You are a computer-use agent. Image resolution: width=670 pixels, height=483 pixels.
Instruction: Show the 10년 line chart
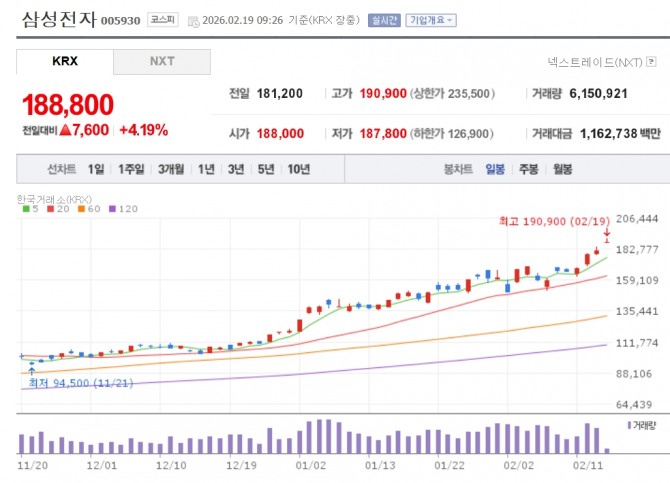point(299,169)
